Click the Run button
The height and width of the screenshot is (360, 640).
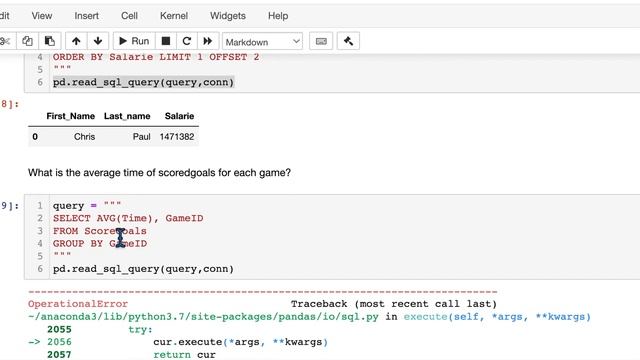pos(134,41)
